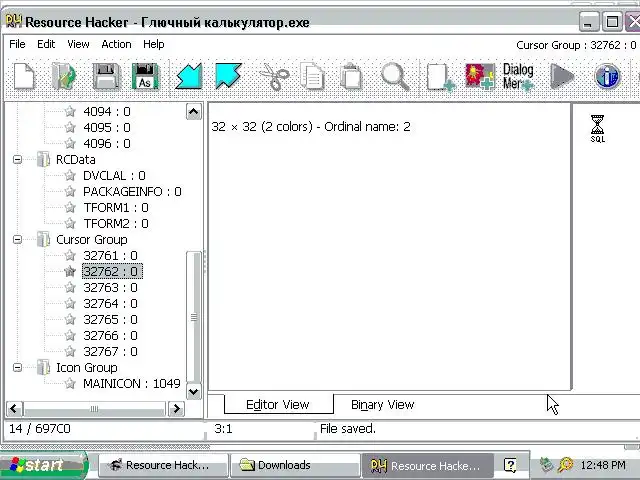Click the 32 × 32 (2 colors) description text
Viewport: 640px width, 480px height.
311,127
